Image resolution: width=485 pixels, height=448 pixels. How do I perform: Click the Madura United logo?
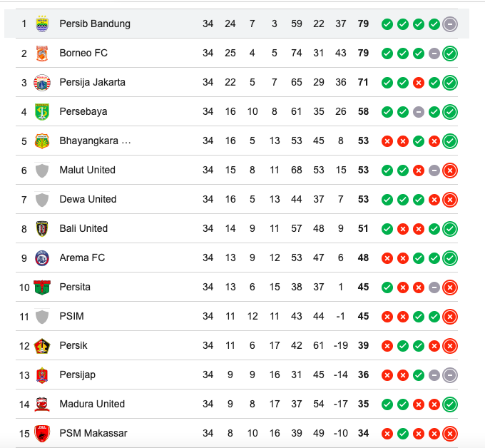pos(42,404)
